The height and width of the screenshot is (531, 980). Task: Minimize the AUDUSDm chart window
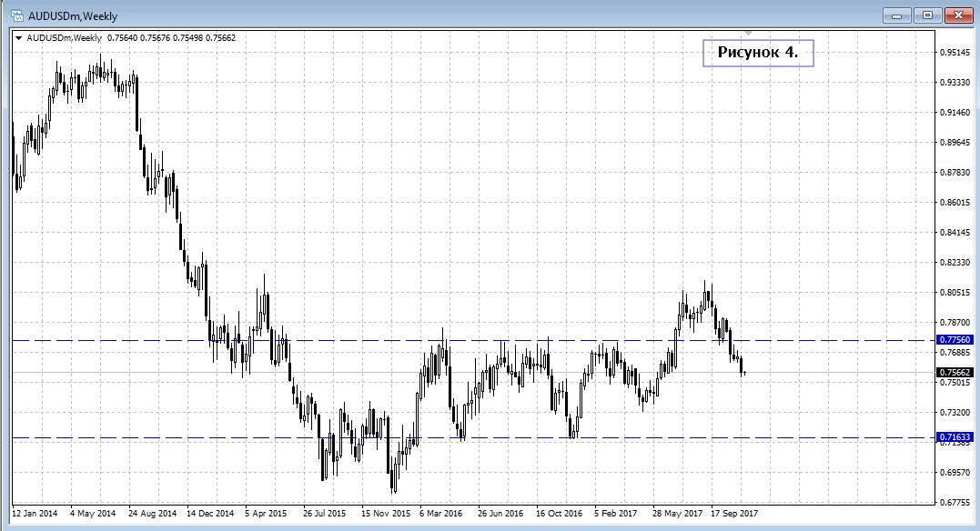[x=896, y=15]
